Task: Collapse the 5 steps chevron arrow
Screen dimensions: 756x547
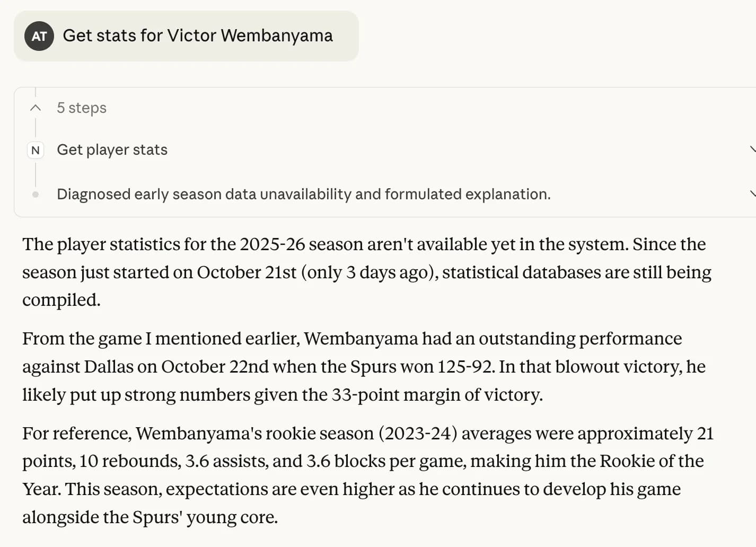Action: 36,108
